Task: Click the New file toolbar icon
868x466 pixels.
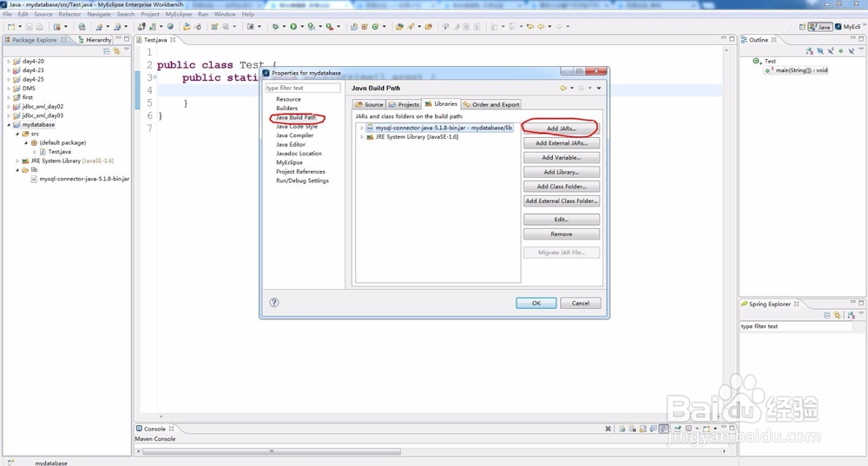Action: point(11,27)
